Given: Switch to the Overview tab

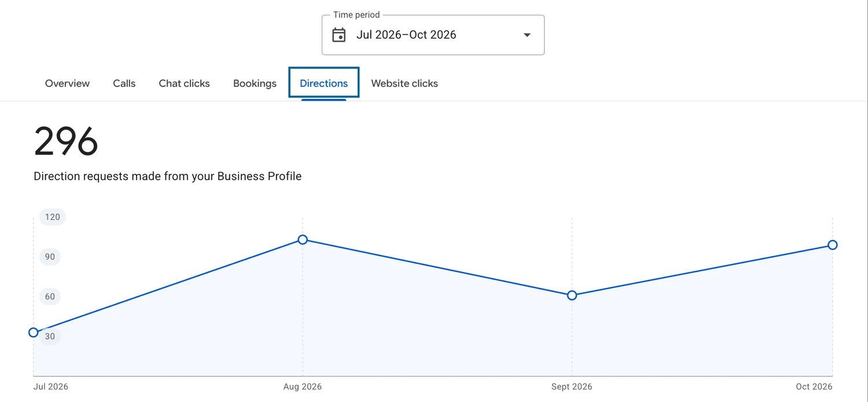Looking at the screenshot, I should (x=67, y=83).
